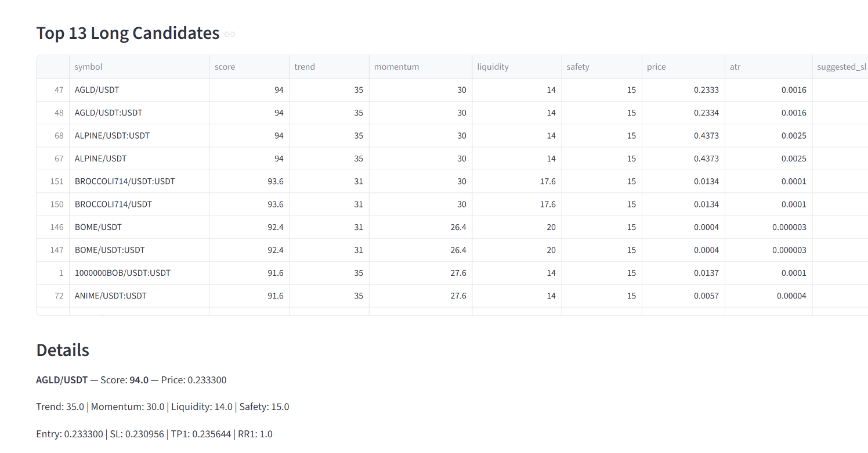868x453 pixels.
Task: Click the safety column header
Action: 578,67
